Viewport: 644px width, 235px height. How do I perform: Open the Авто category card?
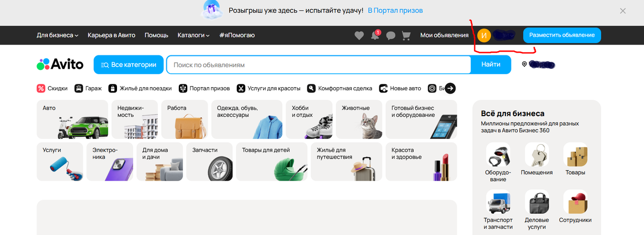click(x=72, y=119)
